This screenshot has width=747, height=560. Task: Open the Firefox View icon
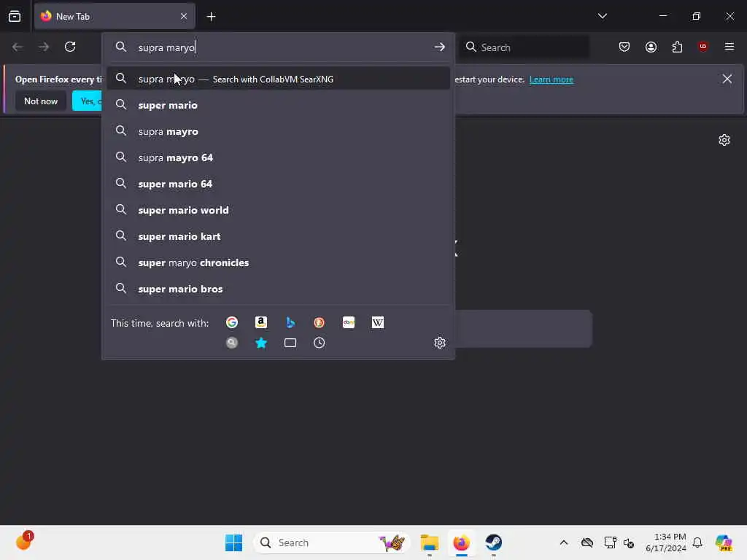point(15,16)
